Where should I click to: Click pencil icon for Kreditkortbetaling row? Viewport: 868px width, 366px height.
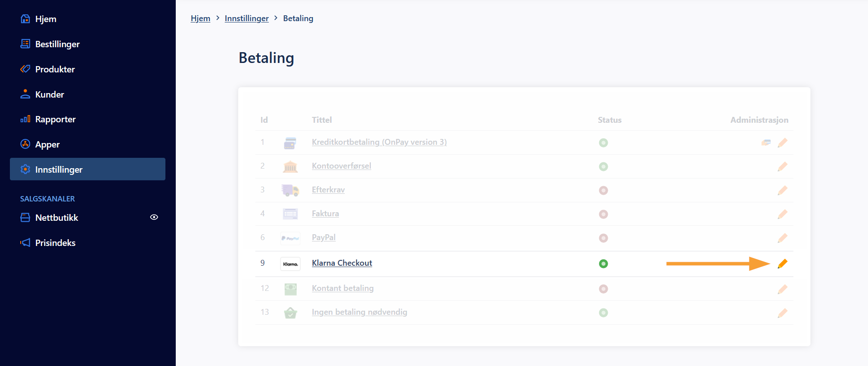[x=783, y=143]
